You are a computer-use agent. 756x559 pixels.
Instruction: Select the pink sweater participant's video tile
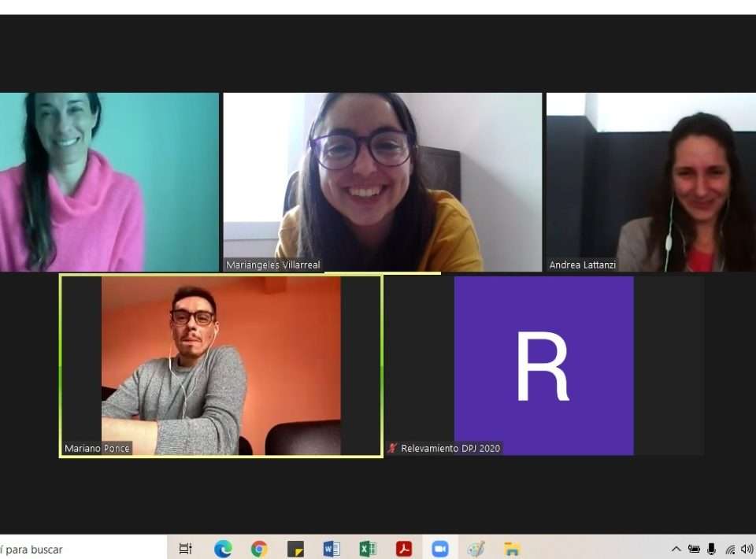click(x=109, y=182)
